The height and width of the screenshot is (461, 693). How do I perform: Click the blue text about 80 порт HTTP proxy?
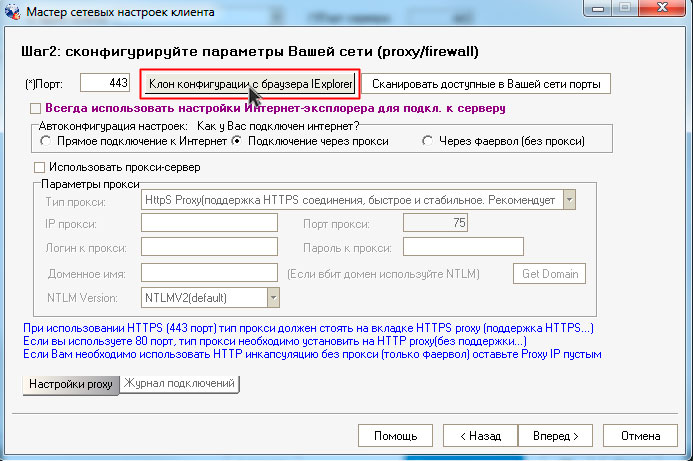(274, 341)
